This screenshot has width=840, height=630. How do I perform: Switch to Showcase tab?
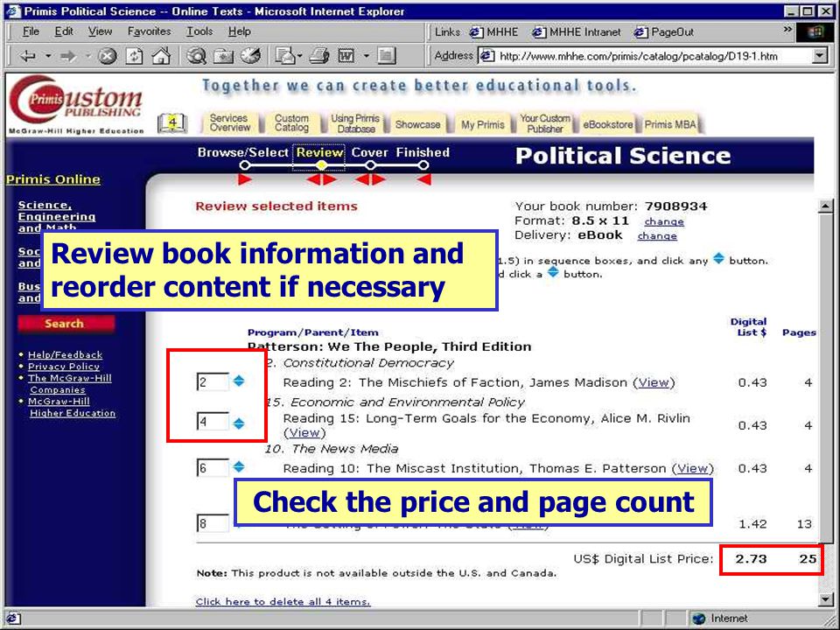click(x=417, y=124)
